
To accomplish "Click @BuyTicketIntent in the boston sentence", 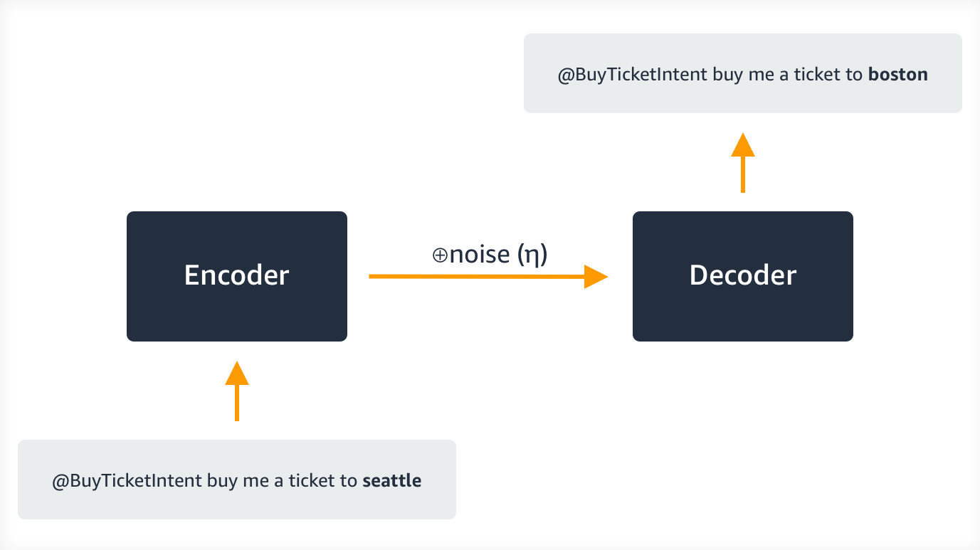I will [x=633, y=75].
